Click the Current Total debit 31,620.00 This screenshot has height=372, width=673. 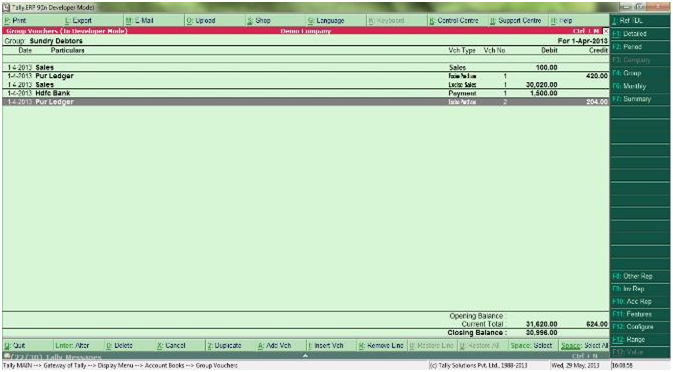(x=542, y=324)
